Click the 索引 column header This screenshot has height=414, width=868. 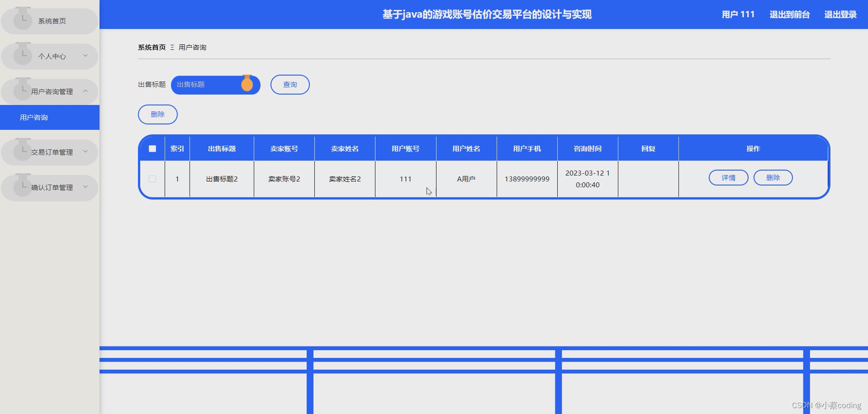(177, 148)
